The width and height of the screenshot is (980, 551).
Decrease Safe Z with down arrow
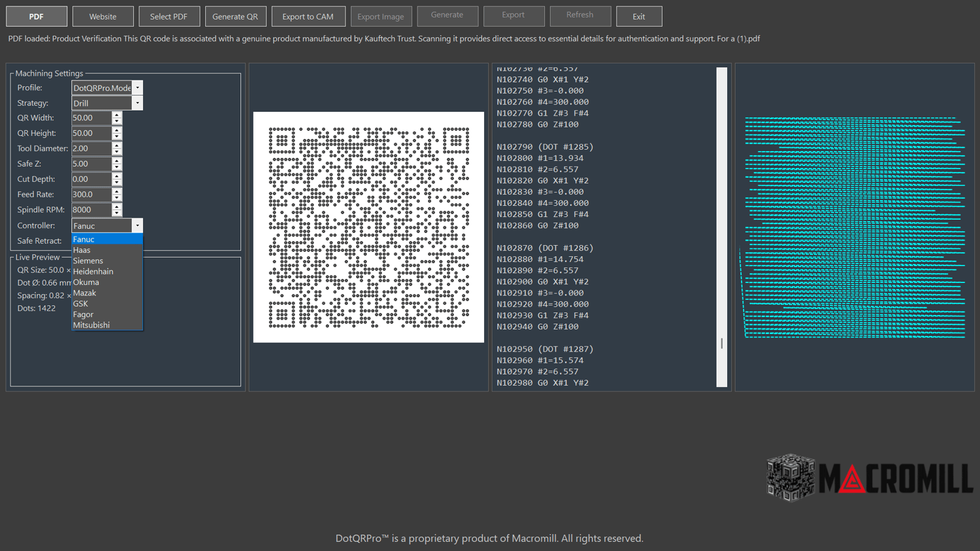pyautogui.click(x=117, y=167)
